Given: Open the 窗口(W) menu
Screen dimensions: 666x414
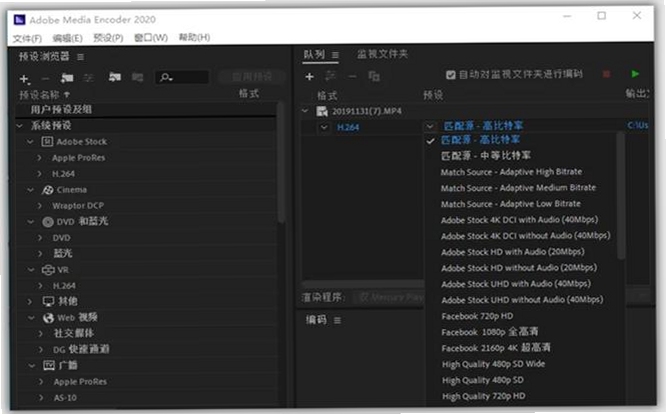Looking at the screenshot, I should [151, 38].
